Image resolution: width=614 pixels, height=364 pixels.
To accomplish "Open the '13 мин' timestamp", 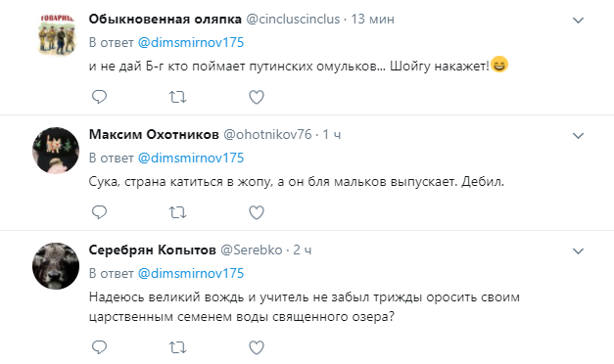I will tap(372, 19).
